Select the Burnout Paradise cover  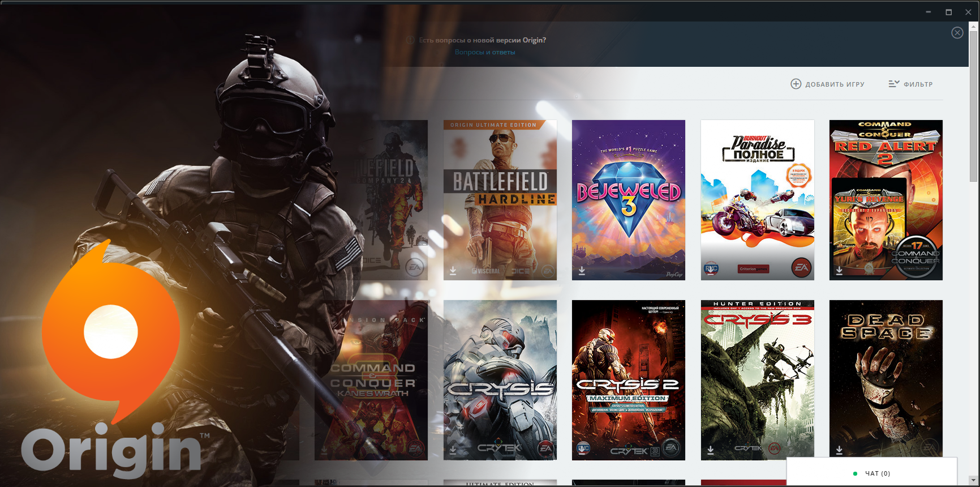pos(758,200)
